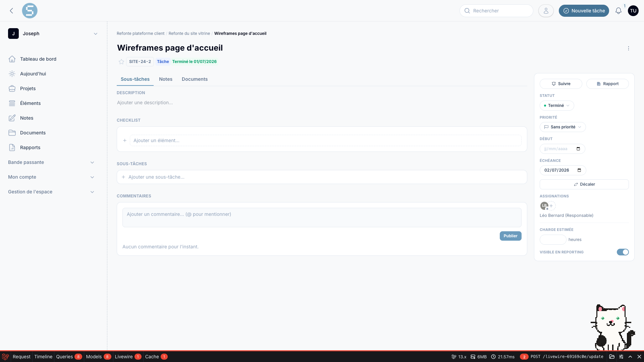This screenshot has width=644, height=362.
Task: Open Refonte plateforme client breadcrumb
Action: pyautogui.click(x=141, y=34)
